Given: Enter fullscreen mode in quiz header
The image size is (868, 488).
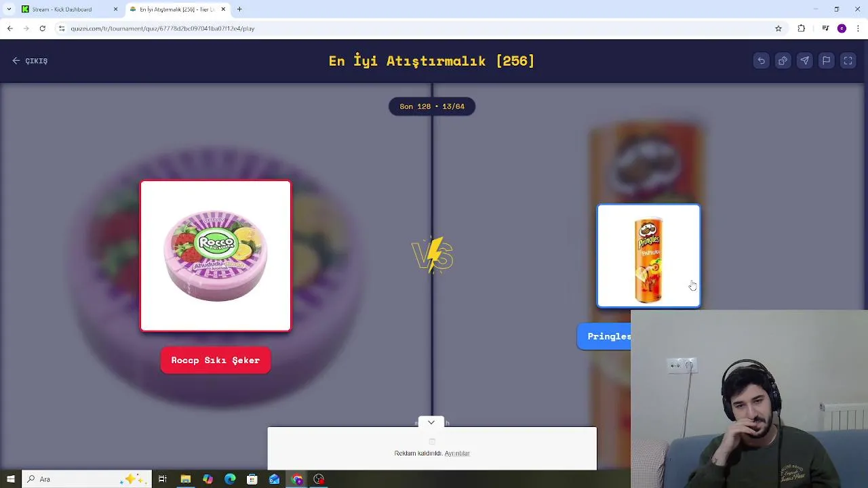Looking at the screenshot, I should point(848,61).
